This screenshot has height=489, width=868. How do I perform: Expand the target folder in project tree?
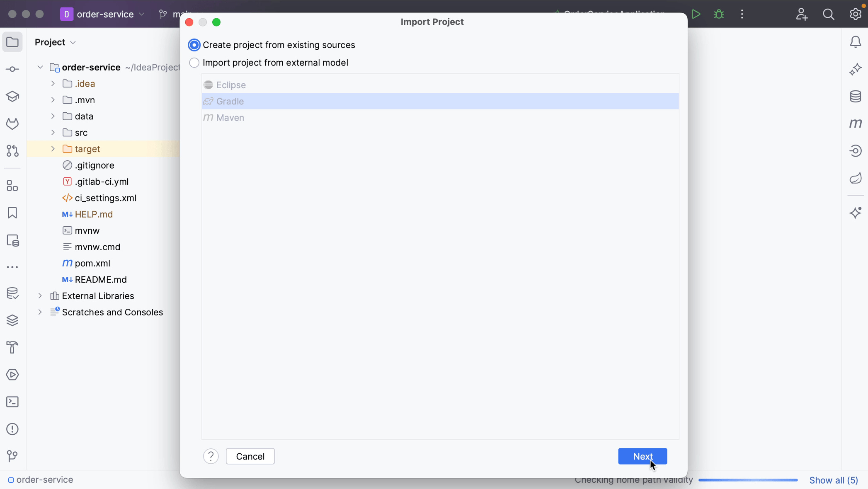[x=53, y=148]
